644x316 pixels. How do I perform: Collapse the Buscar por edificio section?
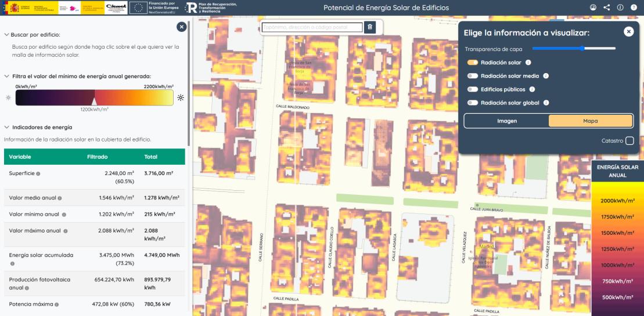point(6,35)
